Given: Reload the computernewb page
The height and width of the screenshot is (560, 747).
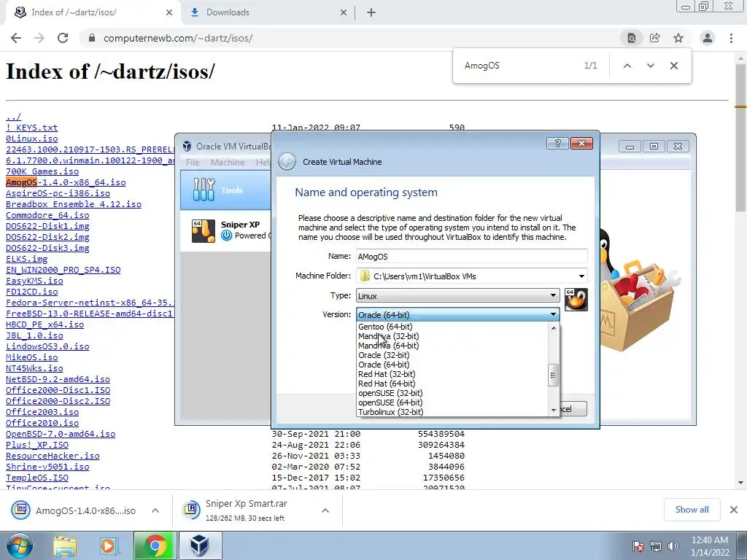Looking at the screenshot, I should pos(63,38).
